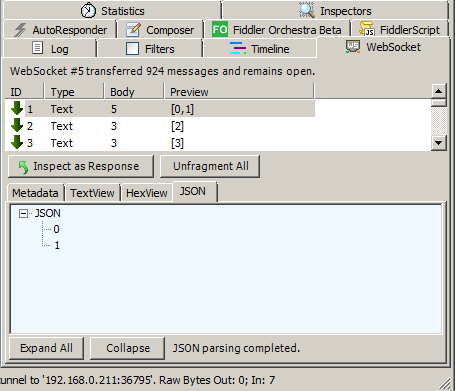Click Type Text cell in row 2
Viewport: 455px width, 391px height.
click(x=62, y=126)
